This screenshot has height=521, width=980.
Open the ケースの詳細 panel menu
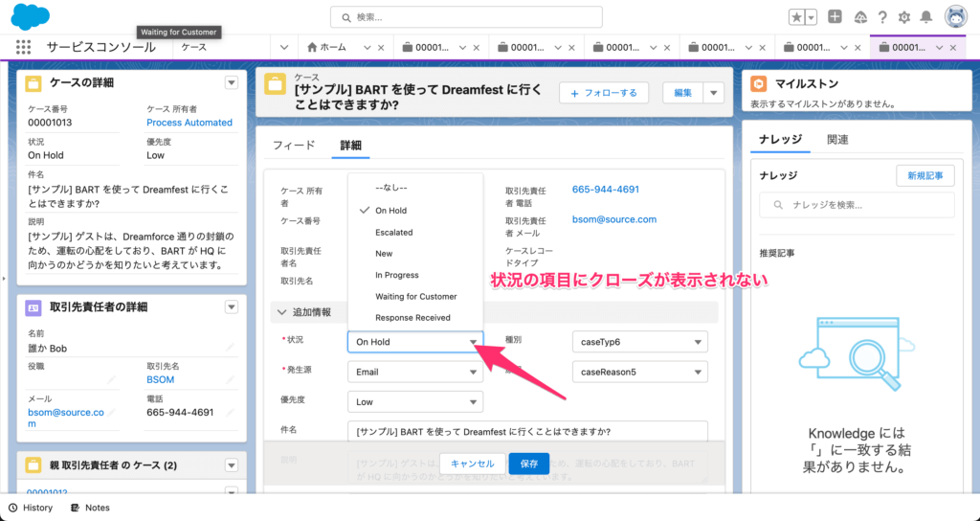[x=232, y=82]
